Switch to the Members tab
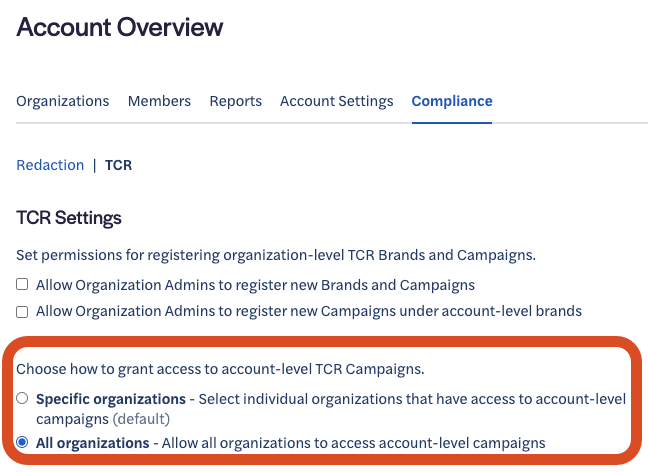The height and width of the screenshot is (472, 648). click(159, 101)
